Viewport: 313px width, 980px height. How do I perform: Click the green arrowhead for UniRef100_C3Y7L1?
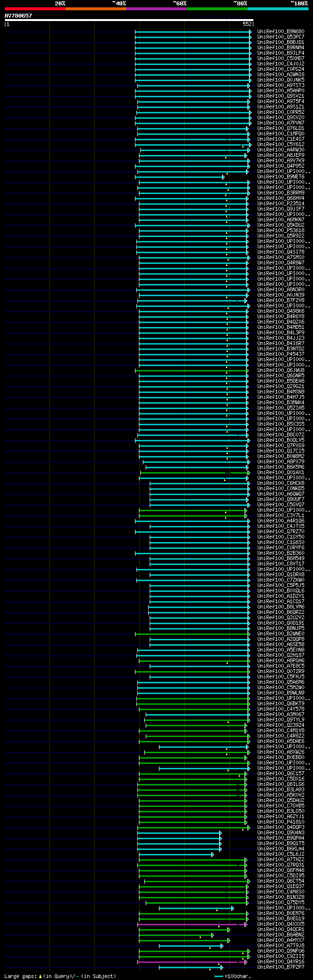pyautogui.click(x=246, y=516)
